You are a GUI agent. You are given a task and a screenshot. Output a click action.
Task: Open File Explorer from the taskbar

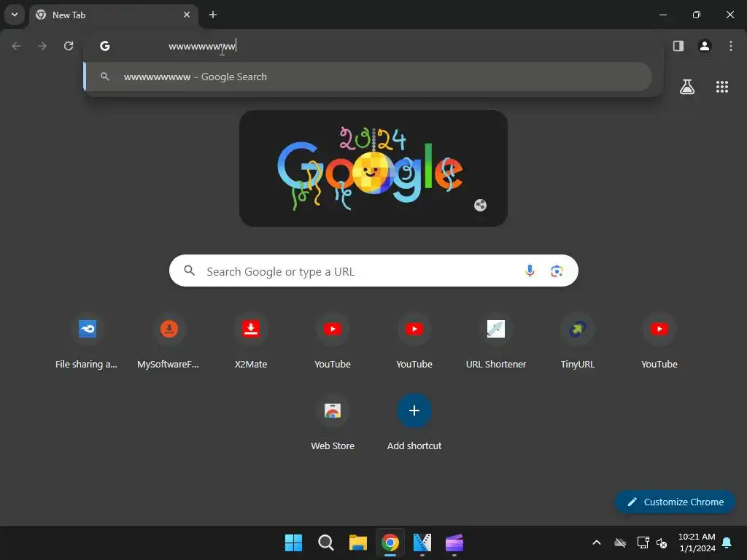pos(357,542)
